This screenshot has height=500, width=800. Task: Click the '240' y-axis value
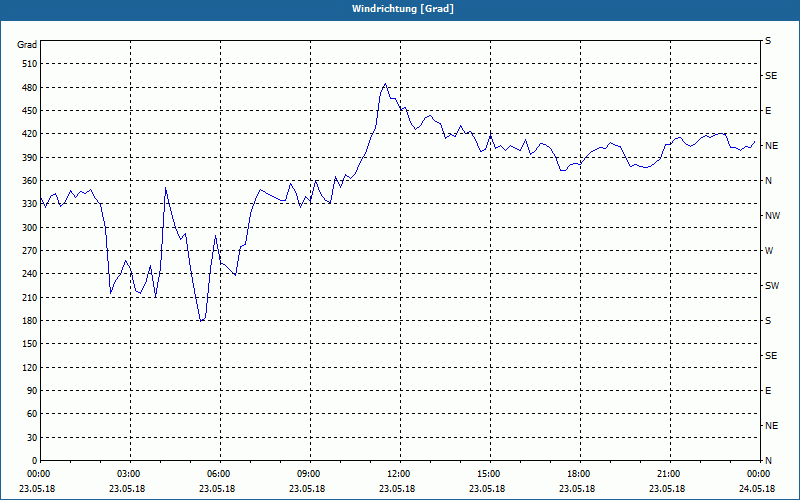point(30,274)
